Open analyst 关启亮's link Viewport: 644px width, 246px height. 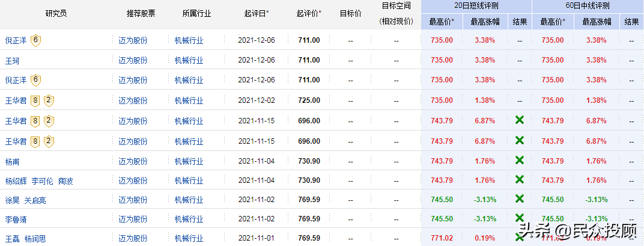tap(35, 200)
